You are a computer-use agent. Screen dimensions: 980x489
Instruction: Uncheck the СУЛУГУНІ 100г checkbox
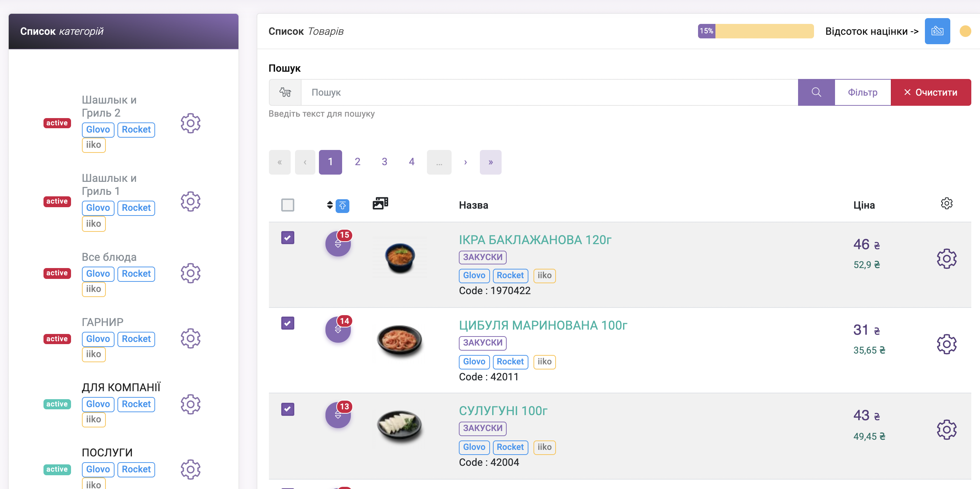(x=288, y=409)
